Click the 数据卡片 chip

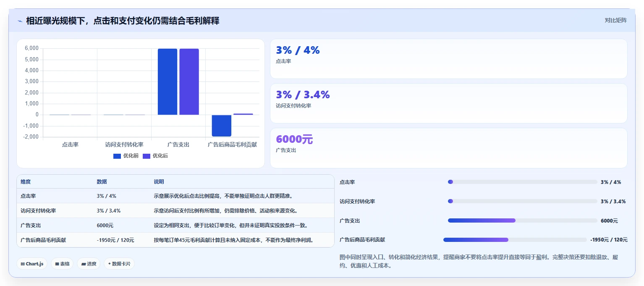pyautogui.click(x=119, y=264)
